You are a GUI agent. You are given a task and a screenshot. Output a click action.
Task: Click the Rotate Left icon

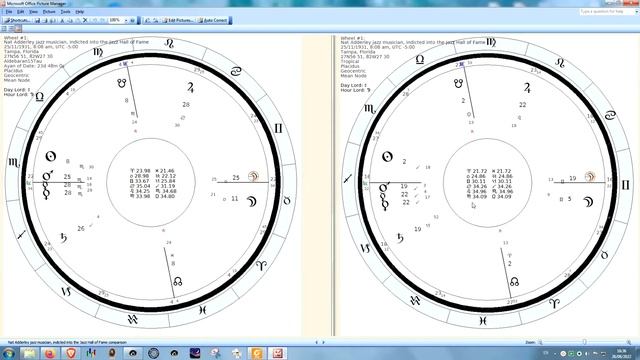tap(148, 20)
